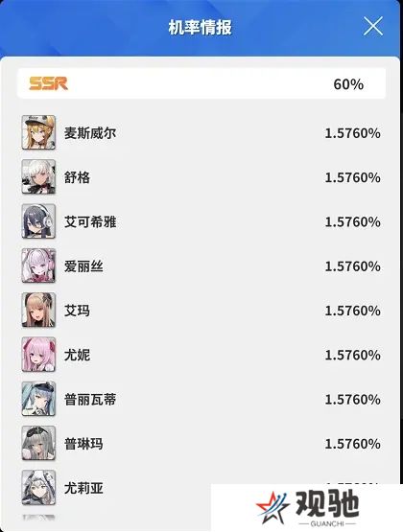The width and height of the screenshot is (403, 532).
Task: Tap the 爱丽丝 character avatar
Action: coord(38,266)
